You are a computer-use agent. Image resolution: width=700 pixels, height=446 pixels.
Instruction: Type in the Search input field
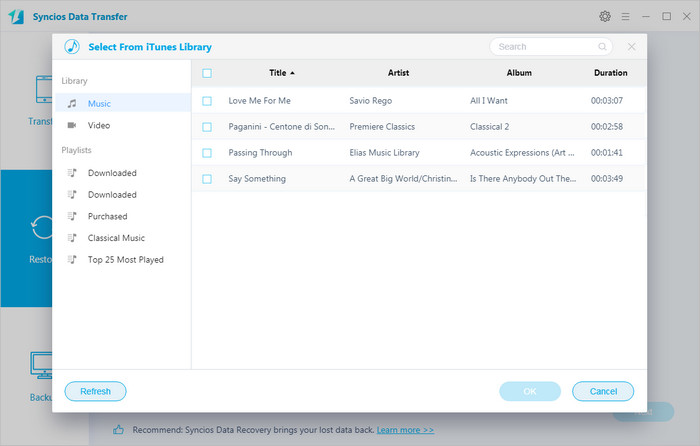pyautogui.click(x=544, y=47)
